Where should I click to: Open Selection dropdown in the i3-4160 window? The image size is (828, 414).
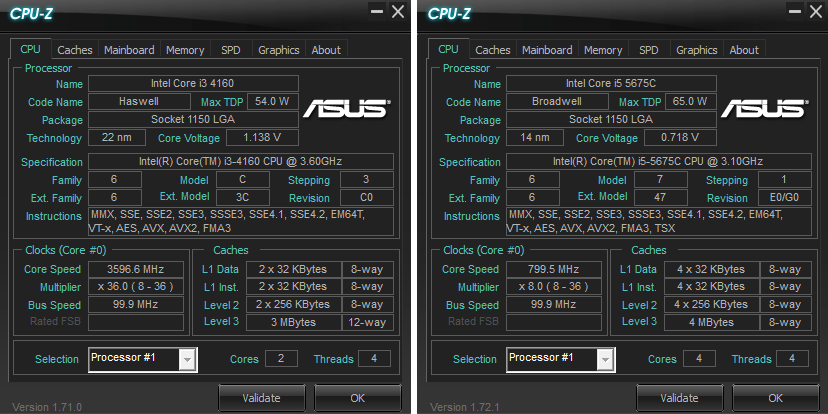coord(186,359)
